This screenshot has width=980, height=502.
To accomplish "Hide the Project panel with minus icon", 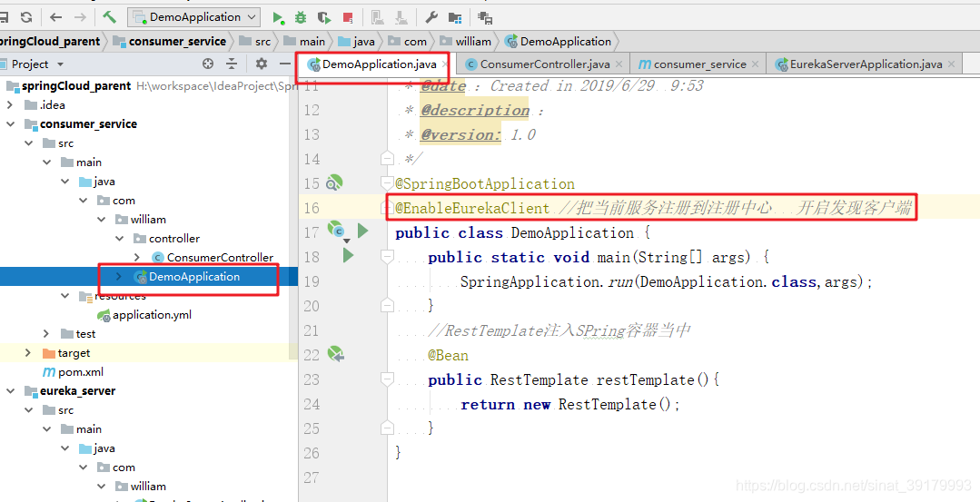I will click(284, 64).
